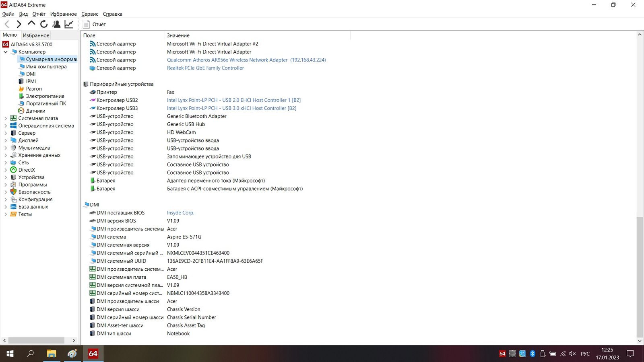This screenshot has width=644, height=362.
Task: Refresh the page via the circular arrow toolbar icon
Action: click(x=44, y=24)
